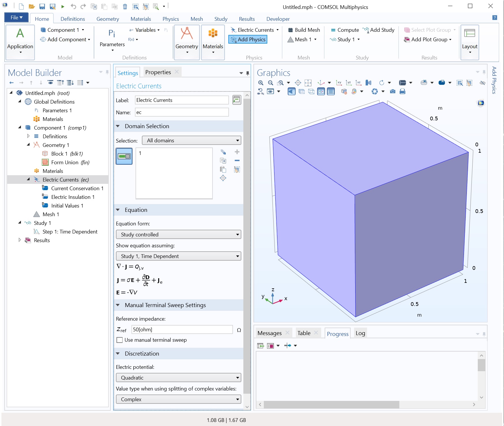This screenshot has height=426, width=504.
Task: Click the camera image snapshot icon
Action: point(392,91)
